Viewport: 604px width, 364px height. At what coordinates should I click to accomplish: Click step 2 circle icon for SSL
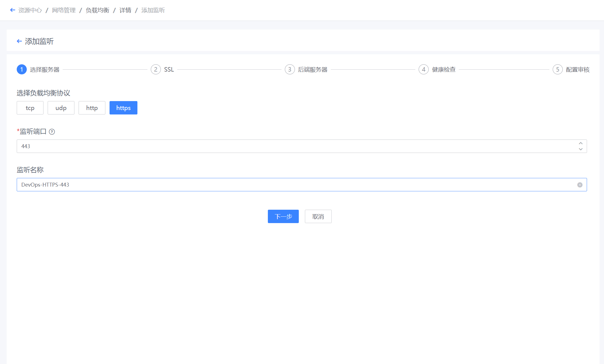point(156,70)
